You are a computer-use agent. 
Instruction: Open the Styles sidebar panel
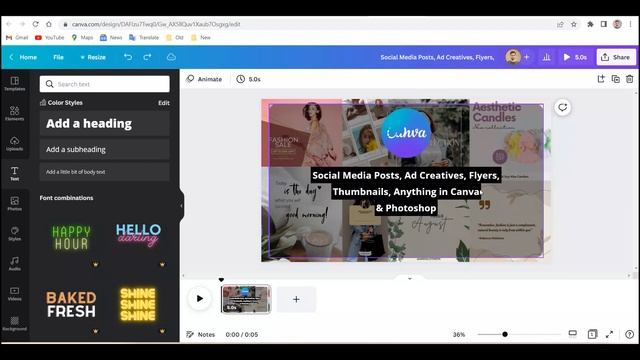pyautogui.click(x=15, y=233)
